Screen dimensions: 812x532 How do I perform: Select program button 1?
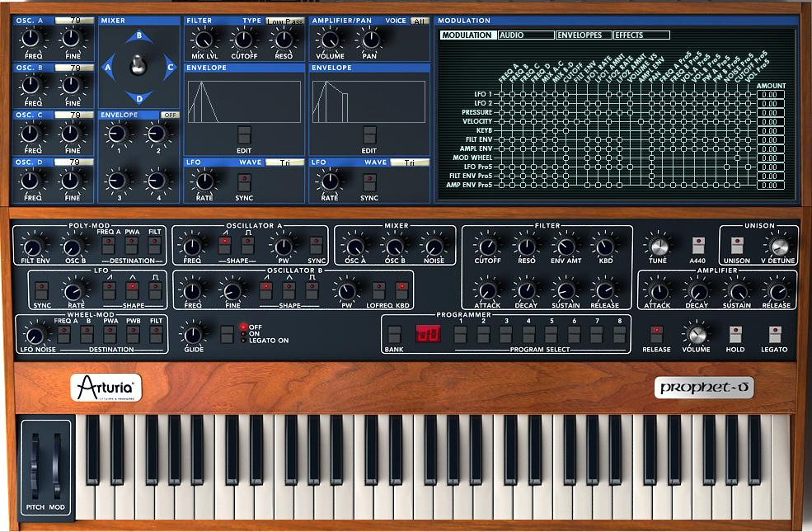coord(460,335)
